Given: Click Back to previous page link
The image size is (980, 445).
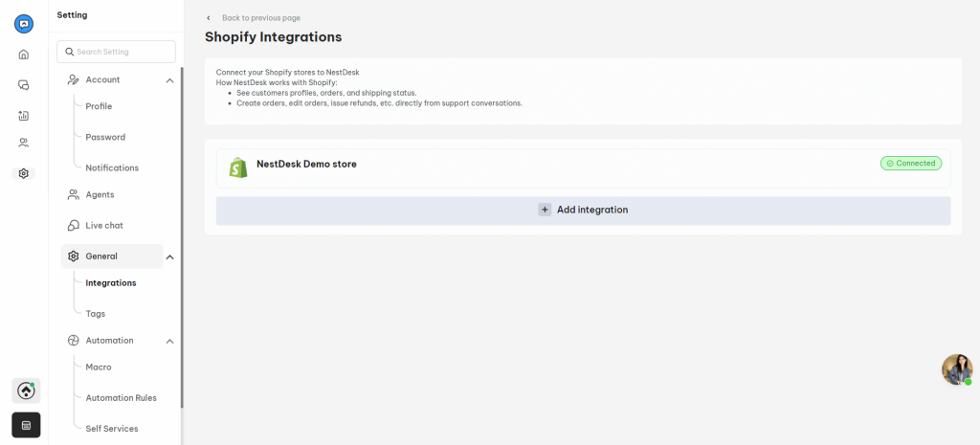Looking at the screenshot, I should pyautogui.click(x=260, y=18).
